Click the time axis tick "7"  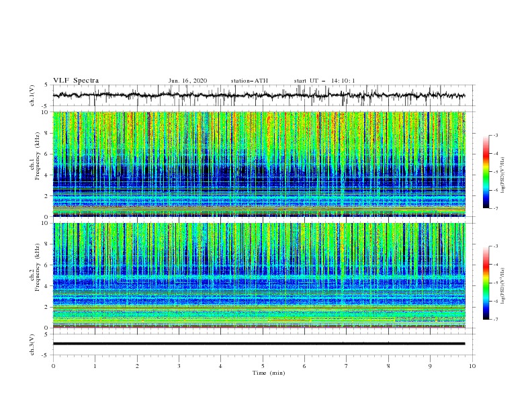[x=347, y=366]
